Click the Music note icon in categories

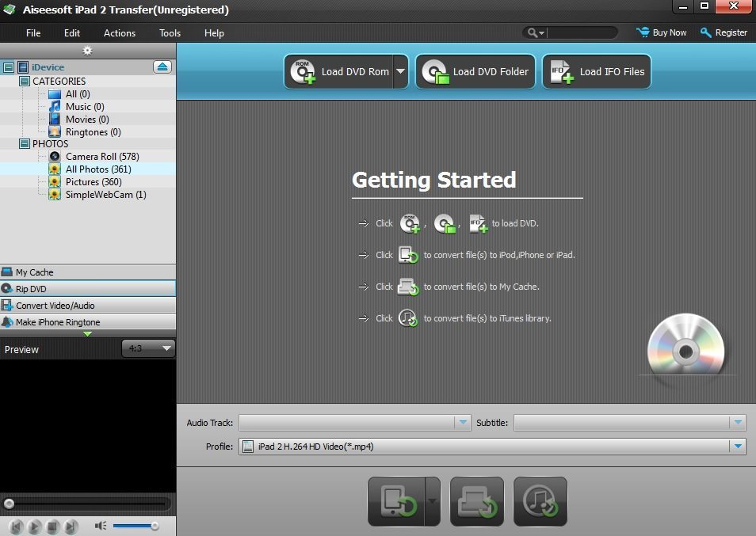pos(55,106)
